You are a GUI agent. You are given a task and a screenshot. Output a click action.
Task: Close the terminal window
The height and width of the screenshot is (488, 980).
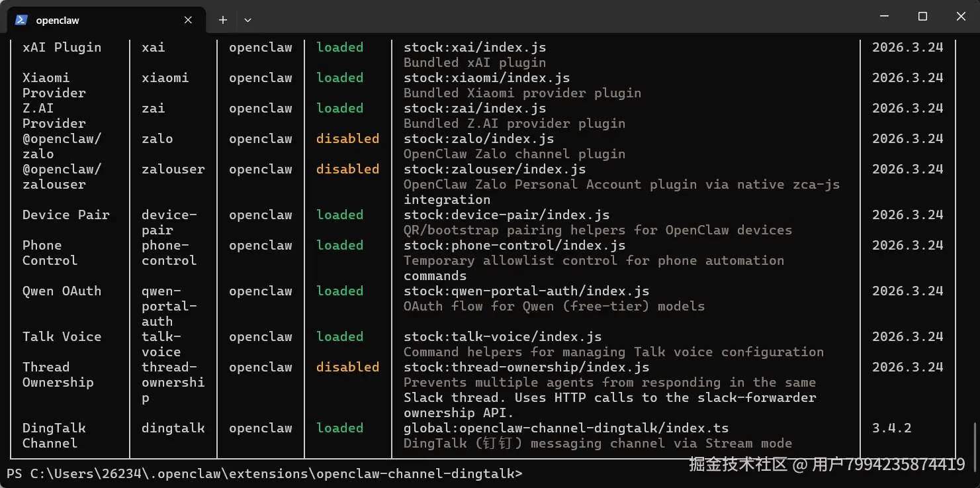(x=961, y=17)
